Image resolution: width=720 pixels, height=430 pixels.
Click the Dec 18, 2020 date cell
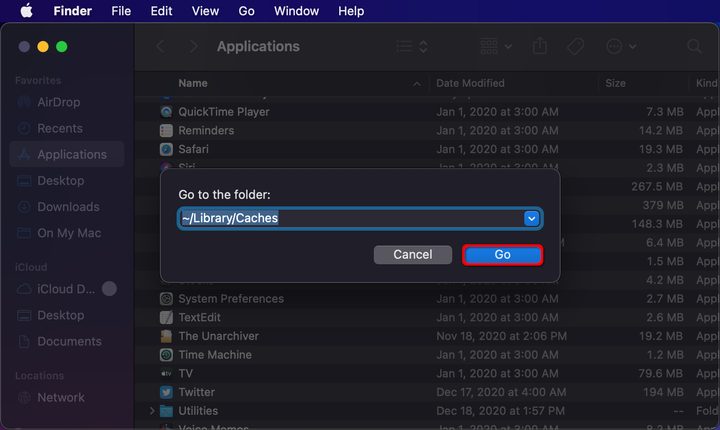(x=501, y=411)
